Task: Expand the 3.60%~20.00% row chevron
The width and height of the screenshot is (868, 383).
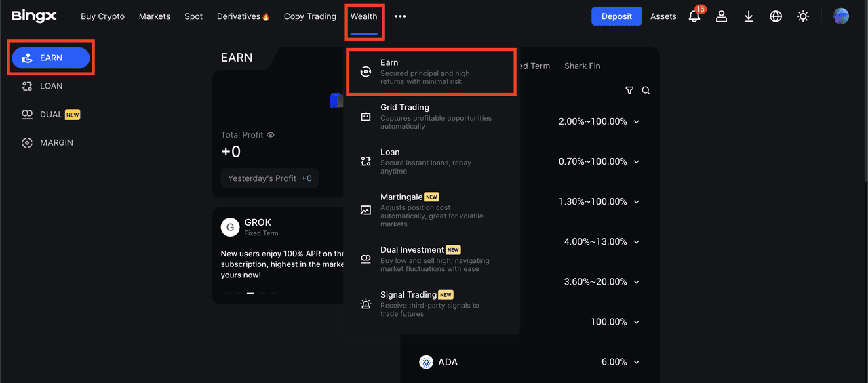Action: 637,281
